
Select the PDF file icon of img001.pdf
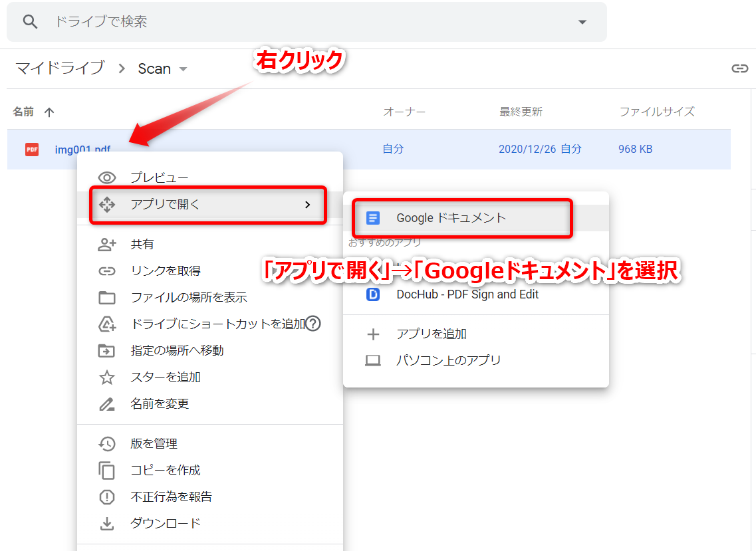click(x=32, y=150)
